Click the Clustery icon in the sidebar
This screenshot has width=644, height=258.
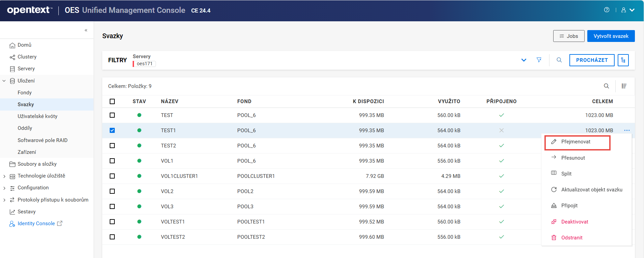click(x=12, y=57)
